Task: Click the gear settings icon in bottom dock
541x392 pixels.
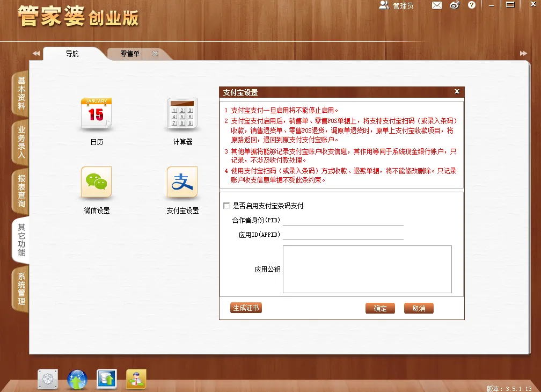Action: pos(48,379)
